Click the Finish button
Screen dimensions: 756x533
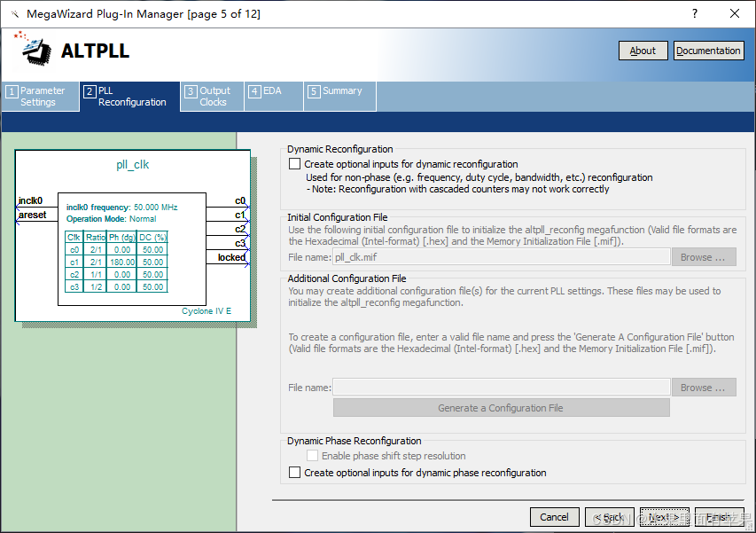coord(719,517)
